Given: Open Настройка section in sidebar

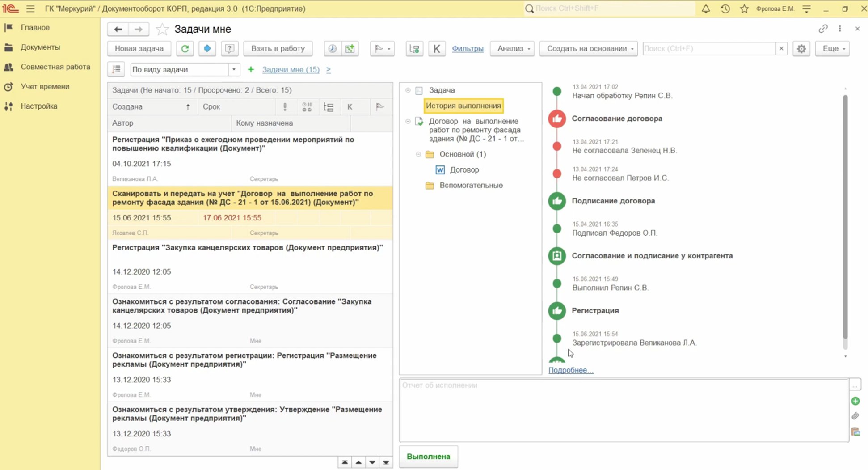Looking at the screenshot, I should 39,106.
